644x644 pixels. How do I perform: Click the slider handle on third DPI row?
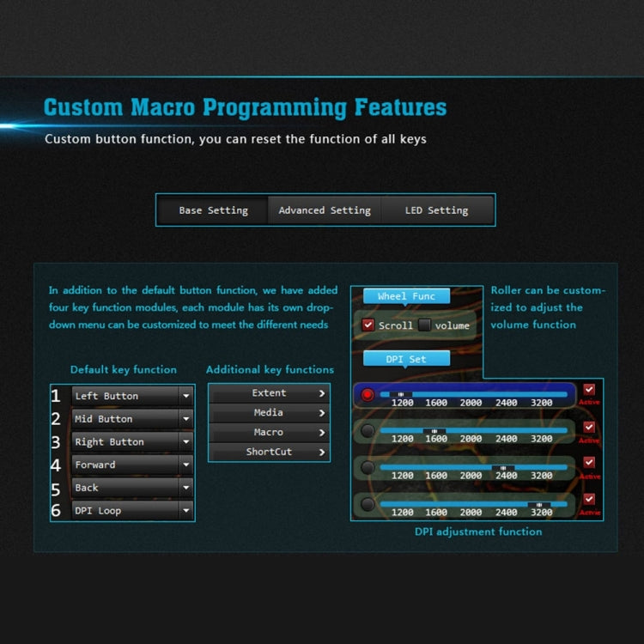tap(504, 467)
